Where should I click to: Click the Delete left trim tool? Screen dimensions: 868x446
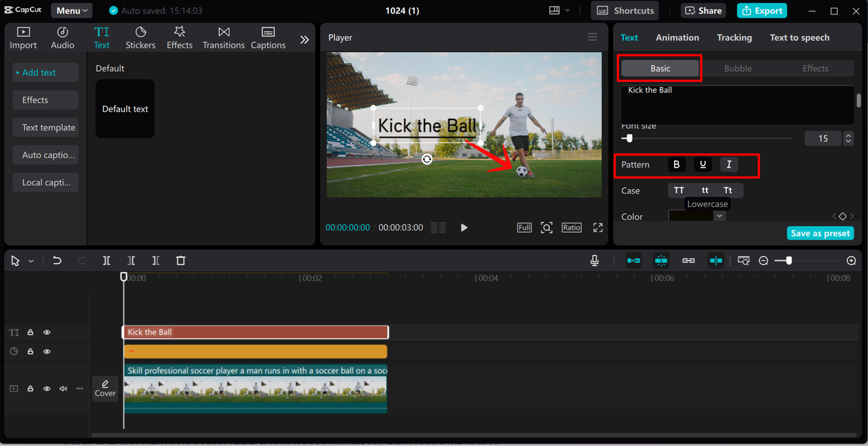coord(131,261)
